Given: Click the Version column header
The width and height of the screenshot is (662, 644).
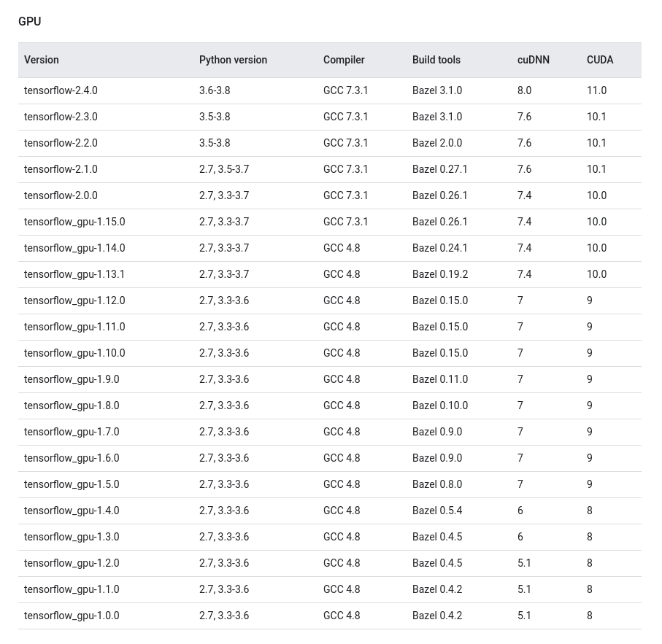Looking at the screenshot, I should pyautogui.click(x=42, y=60).
